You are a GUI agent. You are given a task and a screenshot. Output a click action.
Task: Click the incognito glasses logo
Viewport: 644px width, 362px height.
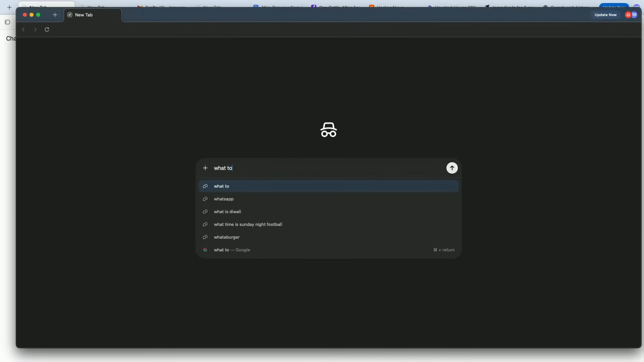(x=328, y=130)
